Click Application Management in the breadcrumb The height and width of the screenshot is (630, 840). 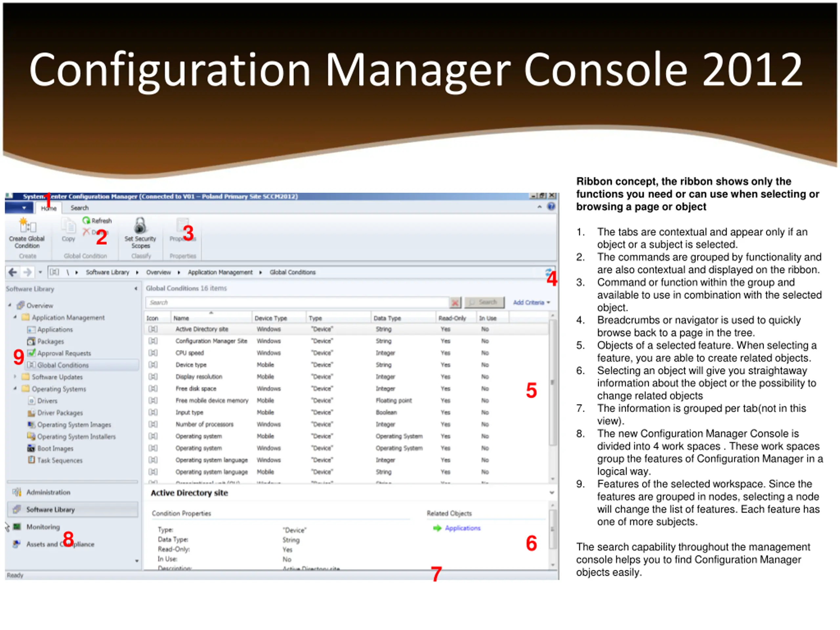tap(220, 272)
